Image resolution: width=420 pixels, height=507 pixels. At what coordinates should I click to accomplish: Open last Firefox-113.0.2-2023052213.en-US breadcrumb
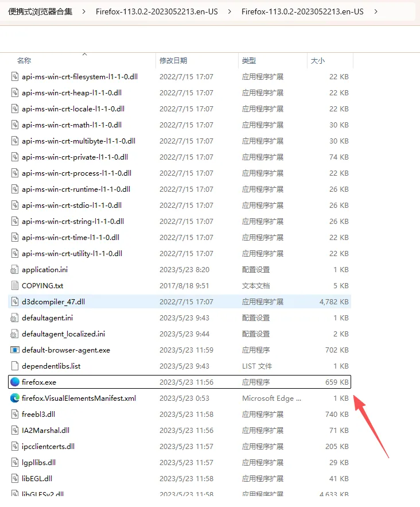point(302,11)
